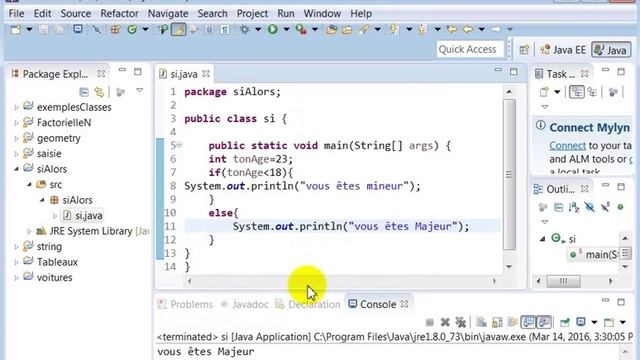Open the Window menu

click(x=322, y=14)
